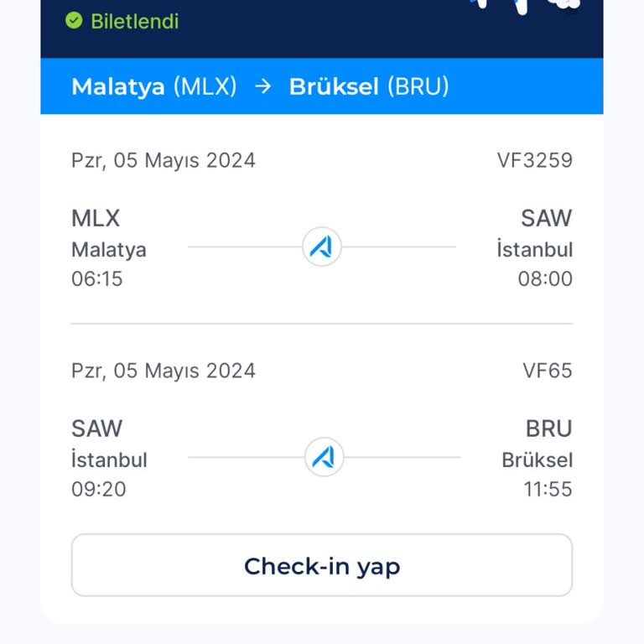Click the arrow between Malatya and Brüksel
The width and height of the screenshot is (644, 644).
click(263, 86)
